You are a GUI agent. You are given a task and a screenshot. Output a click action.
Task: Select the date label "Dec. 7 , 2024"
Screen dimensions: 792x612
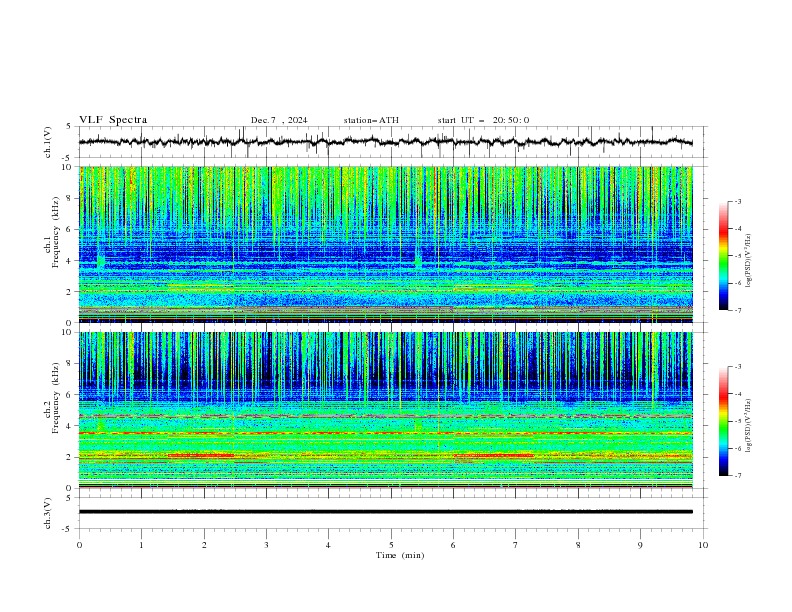279,120
